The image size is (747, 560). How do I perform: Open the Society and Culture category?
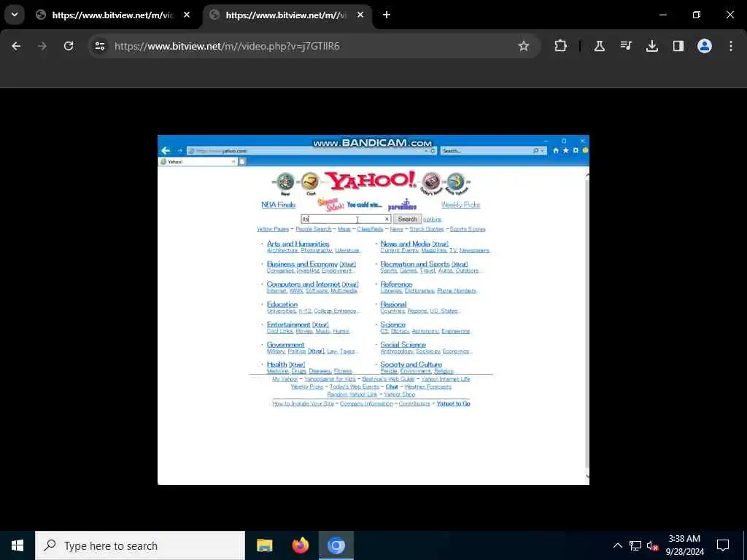pyautogui.click(x=411, y=365)
